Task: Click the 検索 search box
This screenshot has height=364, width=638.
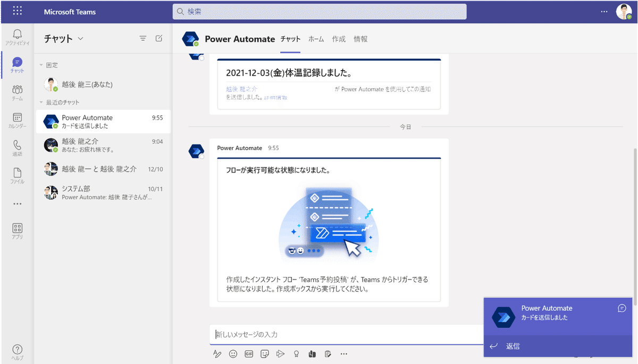Action: click(320, 11)
